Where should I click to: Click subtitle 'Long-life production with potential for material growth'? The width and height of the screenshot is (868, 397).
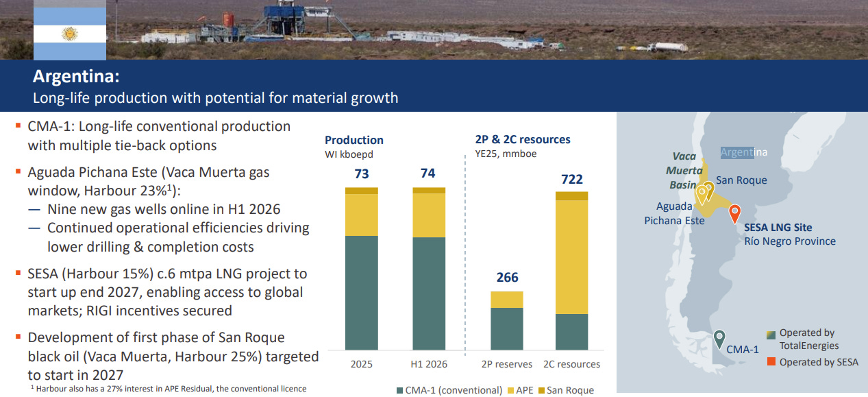click(215, 98)
